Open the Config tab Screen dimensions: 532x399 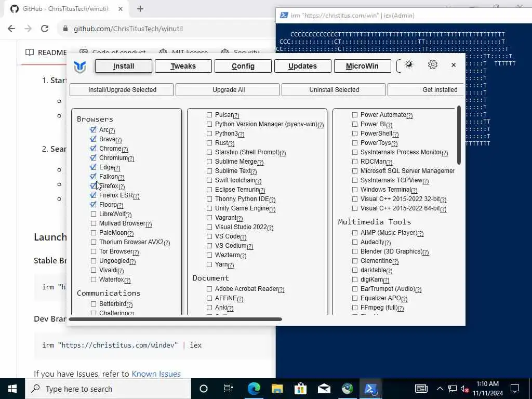[x=243, y=66]
